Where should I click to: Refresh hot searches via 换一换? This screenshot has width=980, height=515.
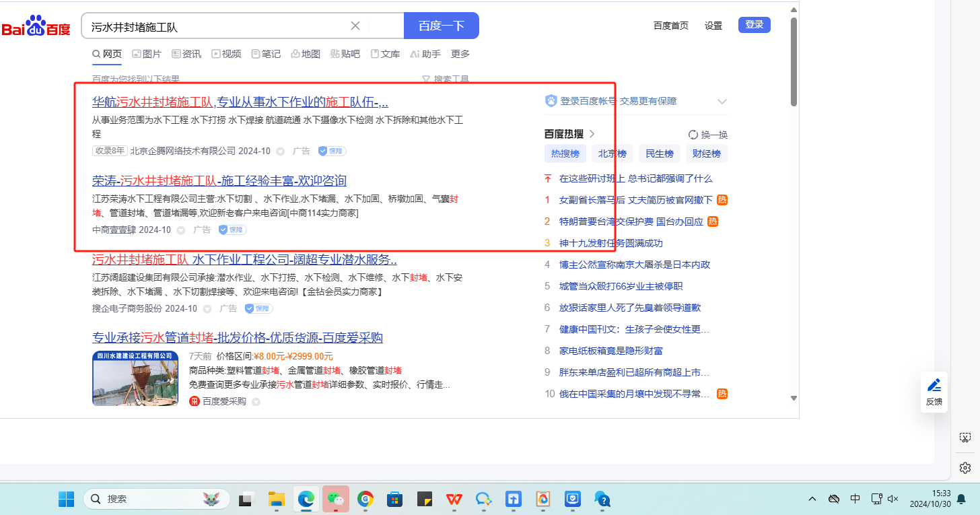coord(708,134)
